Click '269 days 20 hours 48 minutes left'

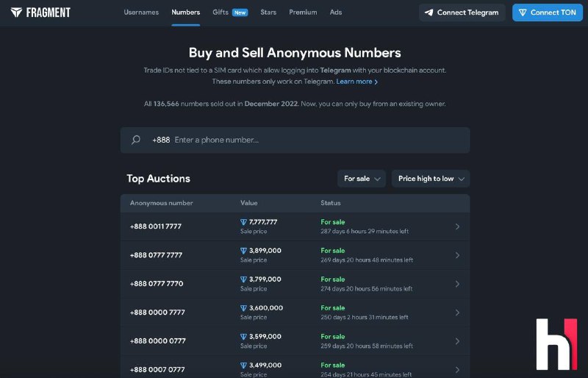tap(367, 260)
